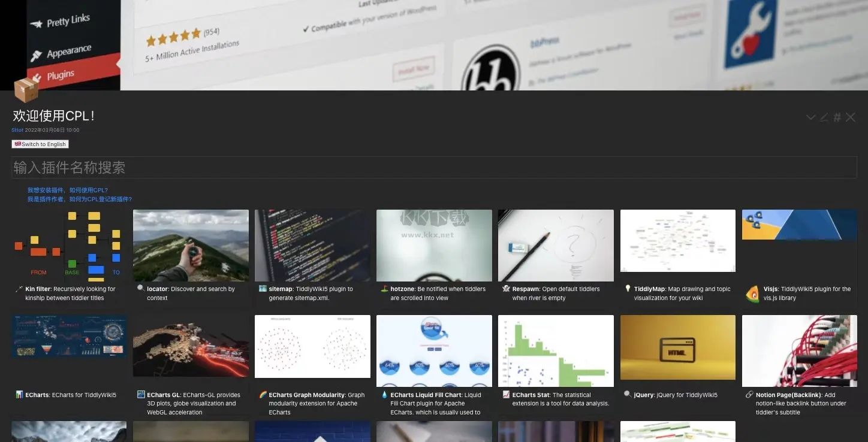Focus the plugin name search field
Screen dimensions: 868x442
point(434,168)
